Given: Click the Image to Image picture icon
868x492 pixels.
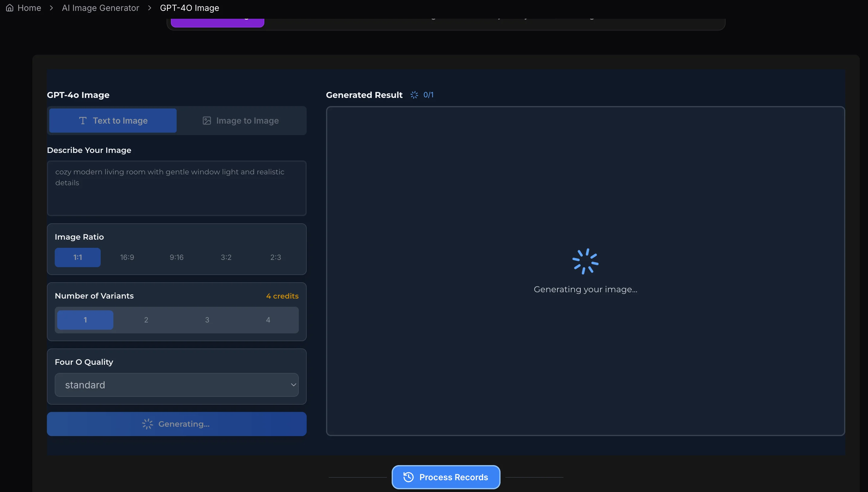Looking at the screenshot, I should (x=207, y=121).
